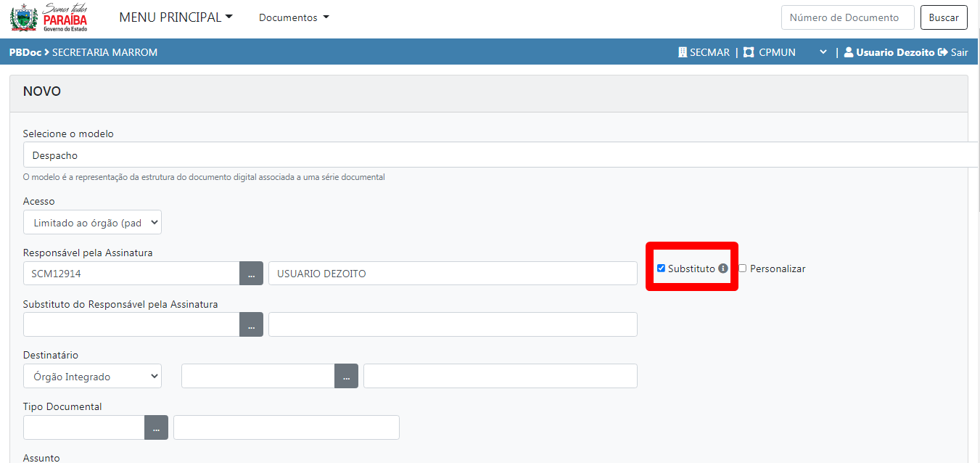Open the Órgão Integrado destinatário dropdown

click(92, 377)
